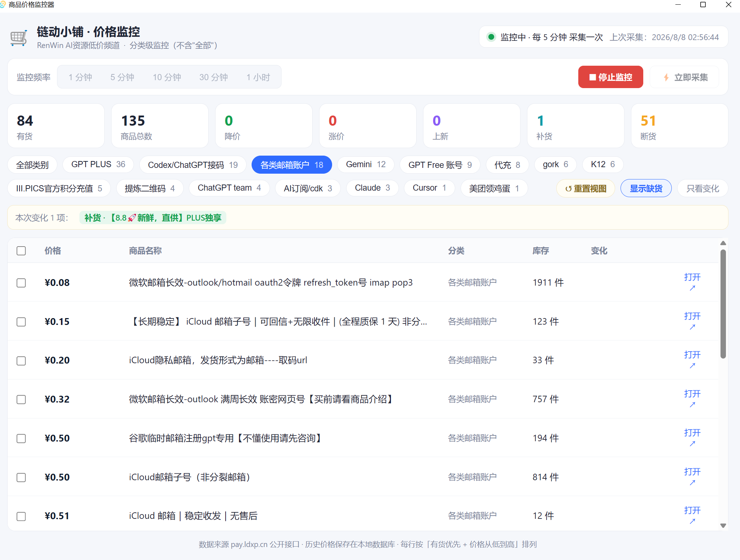Click the 价格 column header
This screenshot has height=560, width=740.
point(53,251)
